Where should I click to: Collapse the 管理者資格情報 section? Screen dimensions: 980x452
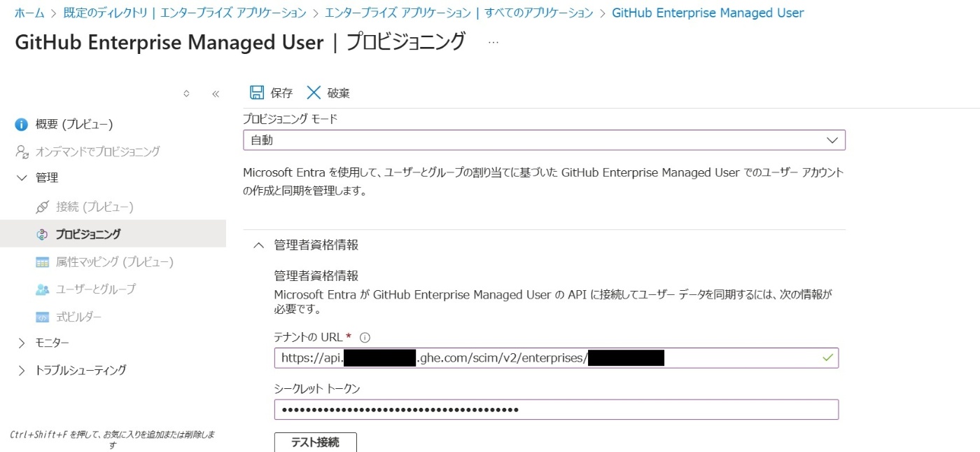(x=259, y=245)
